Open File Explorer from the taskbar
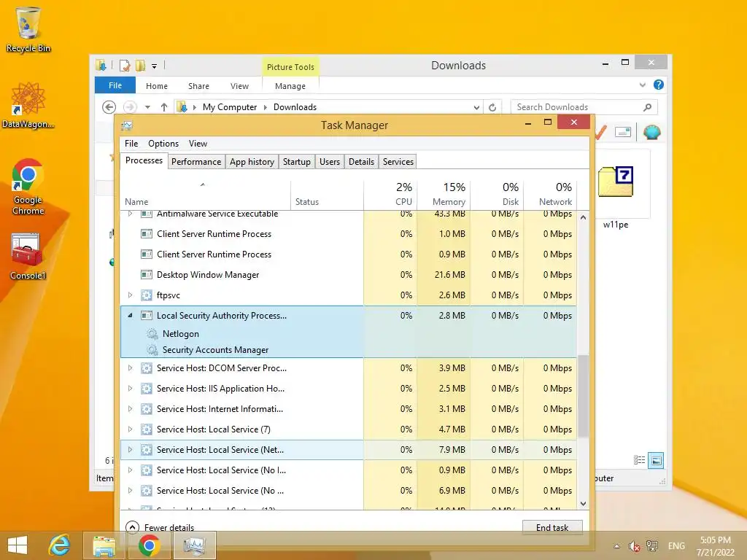This screenshot has height=560, width=747. [104, 545]
